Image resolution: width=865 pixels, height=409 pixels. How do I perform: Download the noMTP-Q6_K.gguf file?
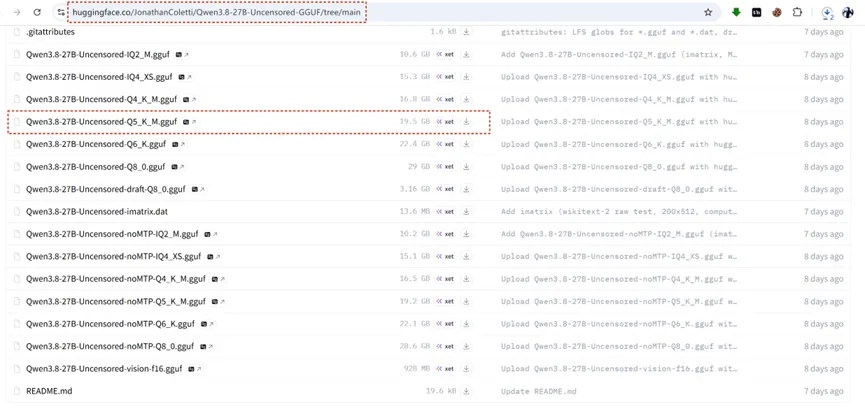[x=466, y=324]
